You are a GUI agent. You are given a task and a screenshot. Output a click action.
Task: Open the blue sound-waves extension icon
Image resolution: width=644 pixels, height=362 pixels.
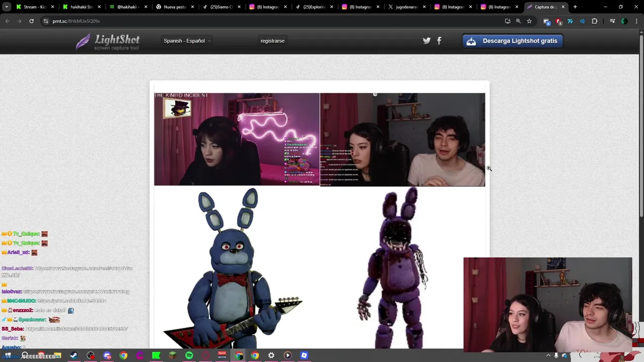click(582, 21)
